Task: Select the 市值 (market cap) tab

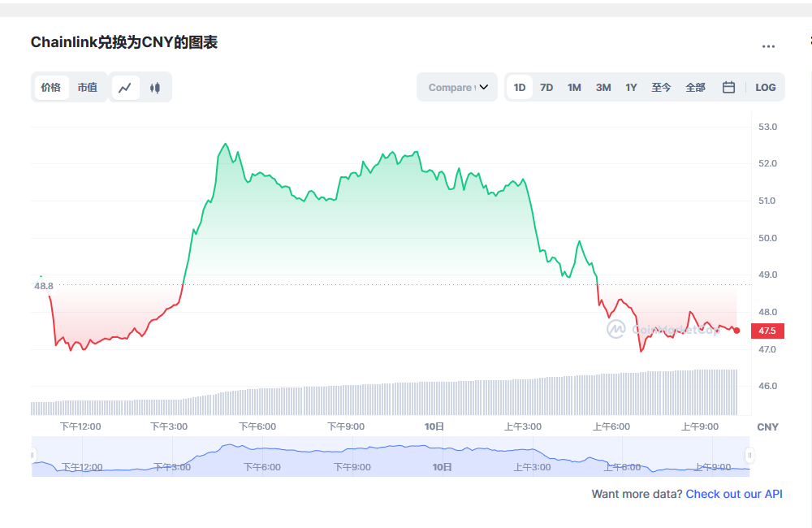Action: [87, 88]
